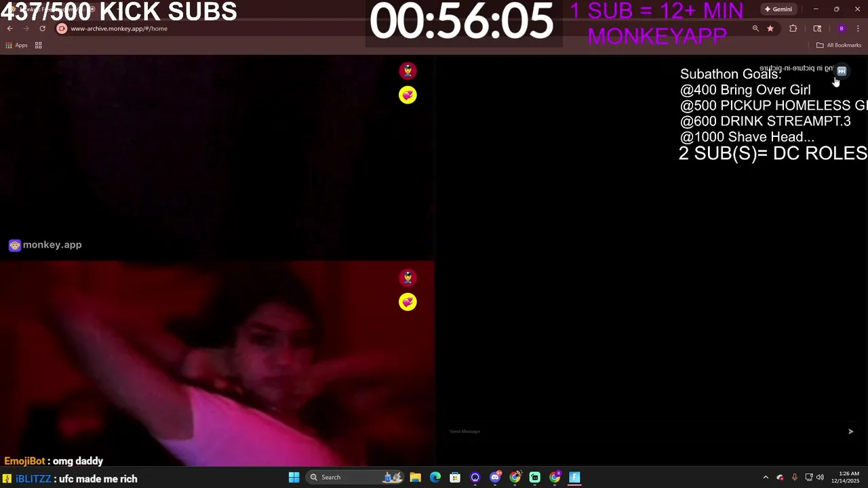The width and height of the screenshot is (868, 488).
Task: Click the bookmark star icon
Action: [x=770, y=28]
